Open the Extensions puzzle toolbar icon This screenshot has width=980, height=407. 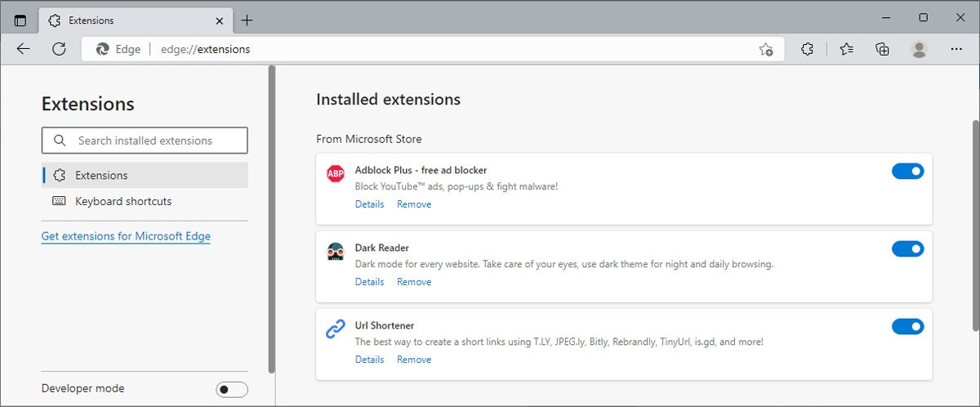click(807, 49)
